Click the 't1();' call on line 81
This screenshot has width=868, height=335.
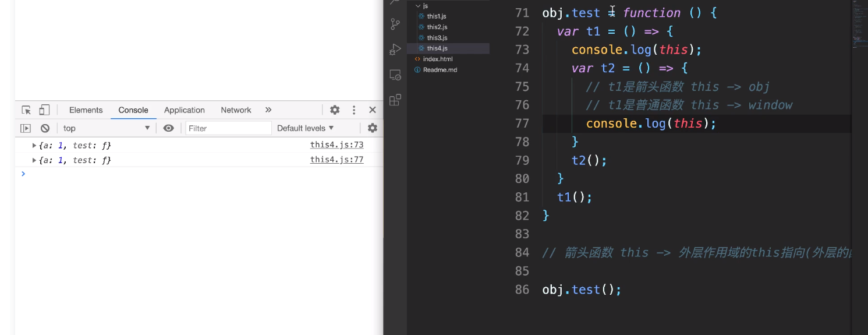(575, 197)
